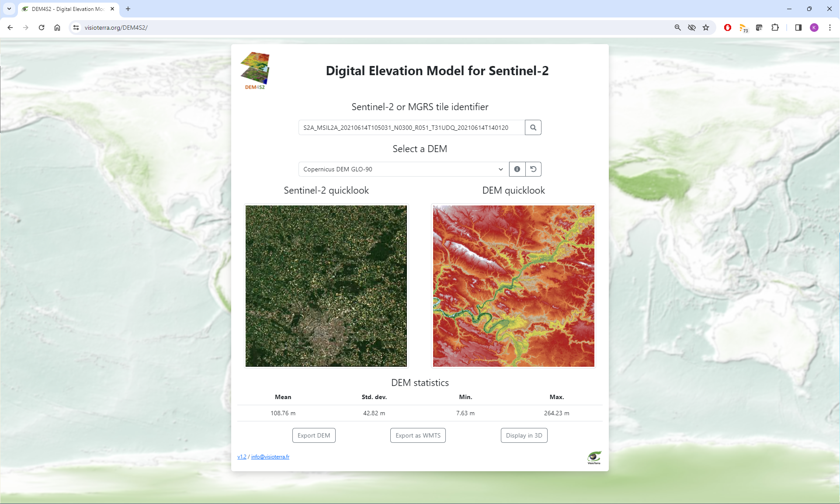Expand the Copernicus DEM GLO-90 dropdown
The image size is (840, 504).
click(403, 169)
